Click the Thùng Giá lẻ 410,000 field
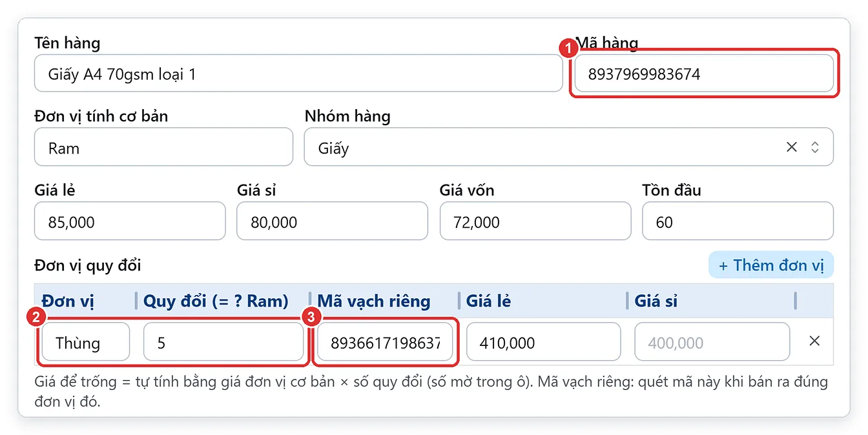This screenshot has height=435, width=868. 543,341
